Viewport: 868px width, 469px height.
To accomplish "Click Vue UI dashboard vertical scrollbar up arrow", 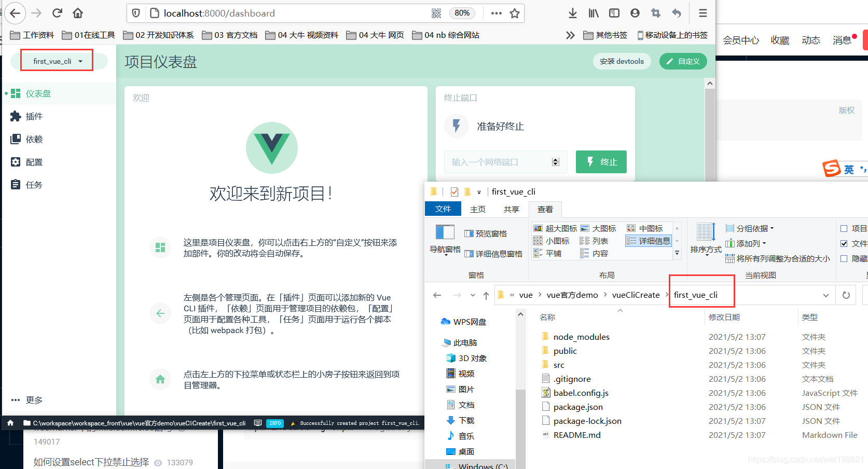I will pos(710,84).
